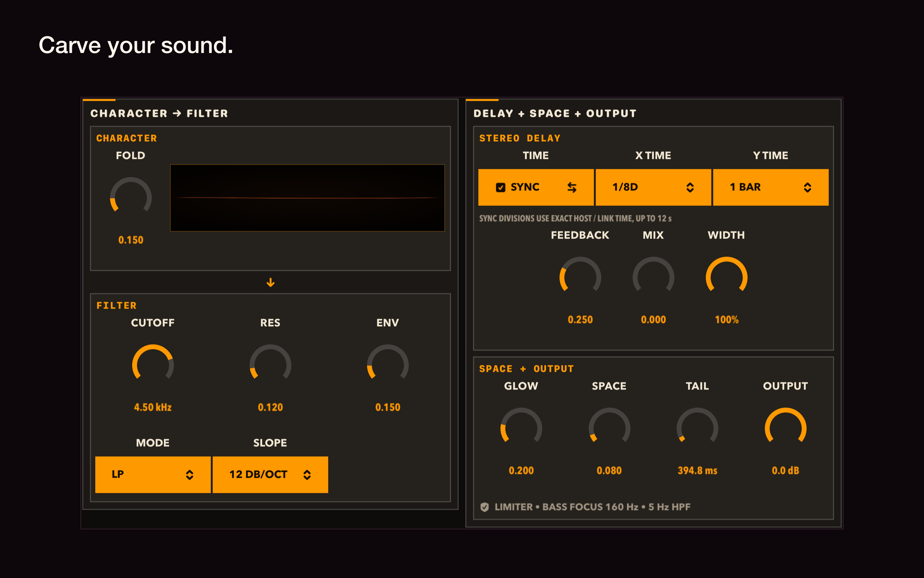
Task: Click the FOLD value 0.150
Action: (131, 240)
